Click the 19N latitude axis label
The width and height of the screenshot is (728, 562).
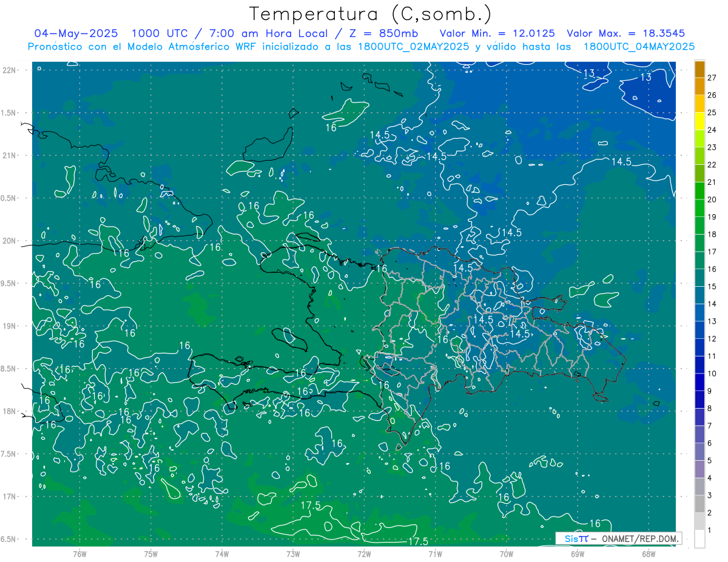[9, 326]
